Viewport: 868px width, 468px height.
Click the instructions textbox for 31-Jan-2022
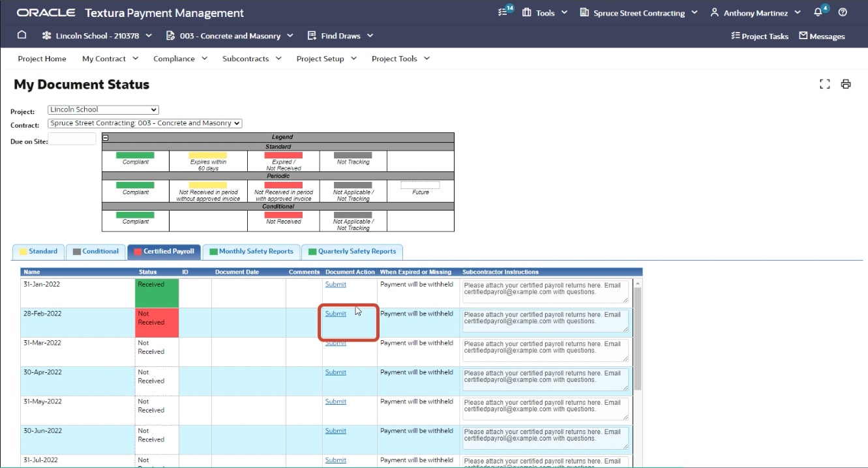546,292
